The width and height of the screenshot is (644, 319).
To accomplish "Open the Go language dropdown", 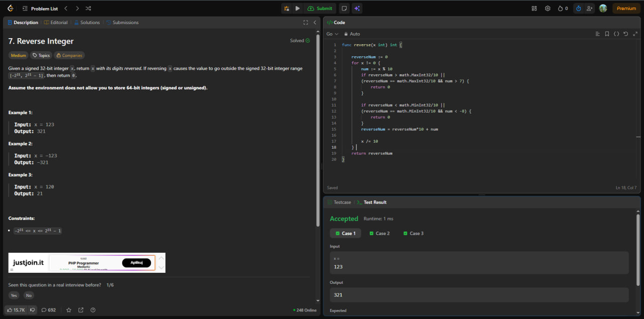I will click(x=333, y=34).
